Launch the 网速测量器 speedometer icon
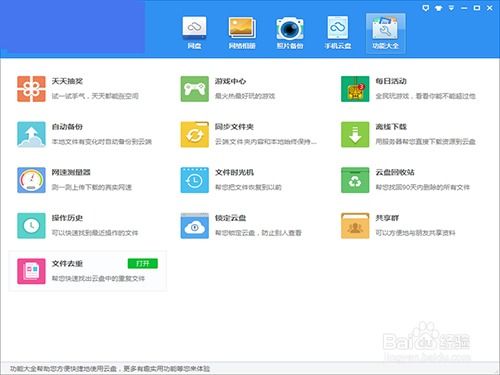Screen dimensions: 500x375 tap(31, 180)
